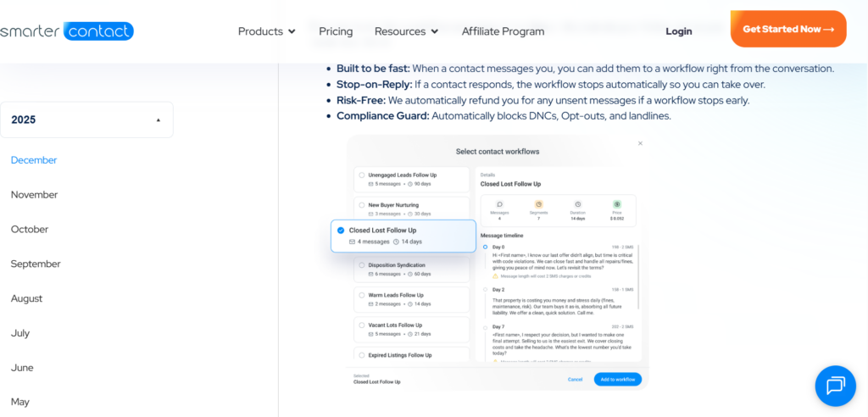Collapse the 2025 year selector
Viewport: 868px width, 417px height.
coord(86,120)
